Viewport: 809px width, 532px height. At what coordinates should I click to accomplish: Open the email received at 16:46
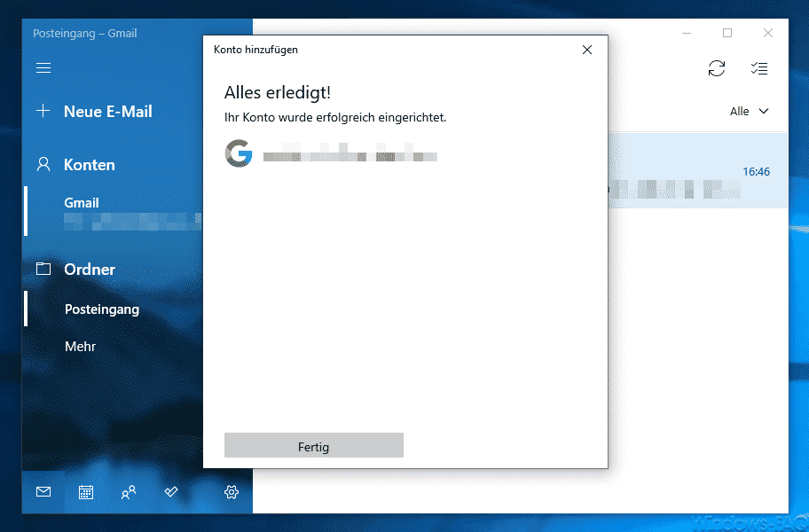pyautogui.click(x=698, y=171)
